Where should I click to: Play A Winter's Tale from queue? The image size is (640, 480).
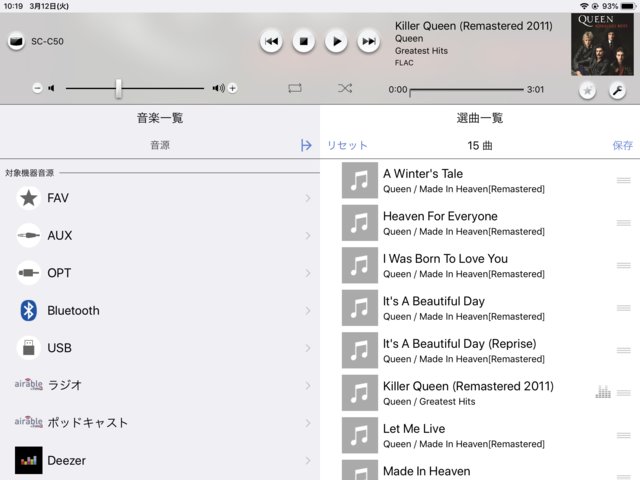[x=480, y=180]
